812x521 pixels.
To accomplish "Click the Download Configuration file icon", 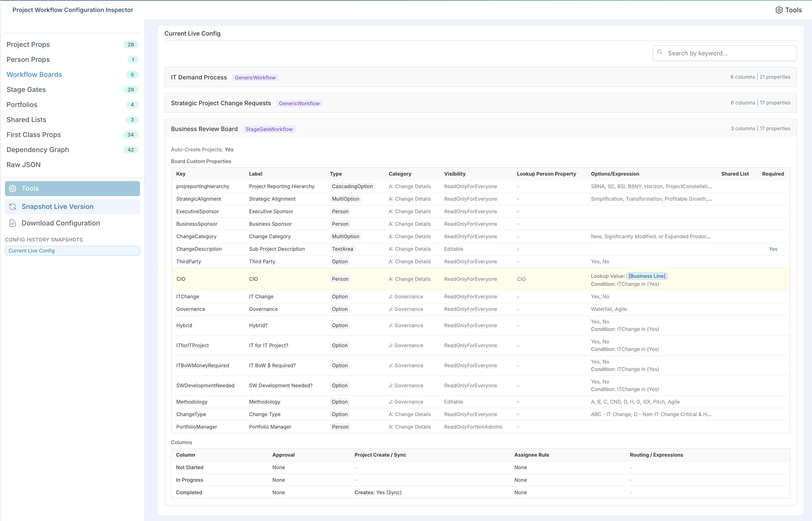I will [13, 223].
